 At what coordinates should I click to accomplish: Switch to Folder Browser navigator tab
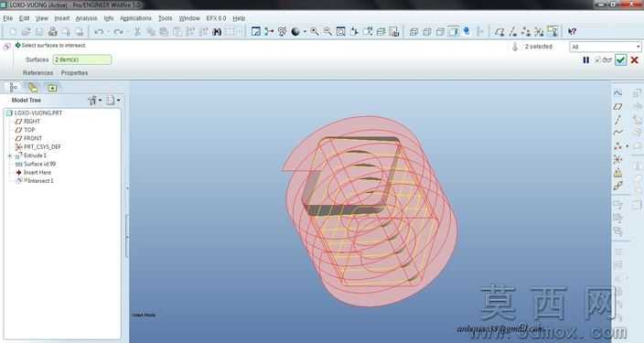[33, 88]
